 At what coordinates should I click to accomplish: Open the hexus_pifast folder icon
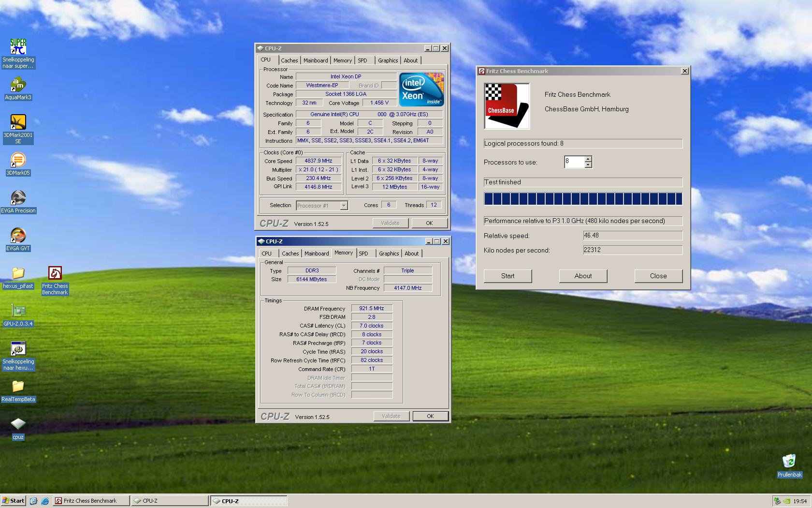(18, 277)
